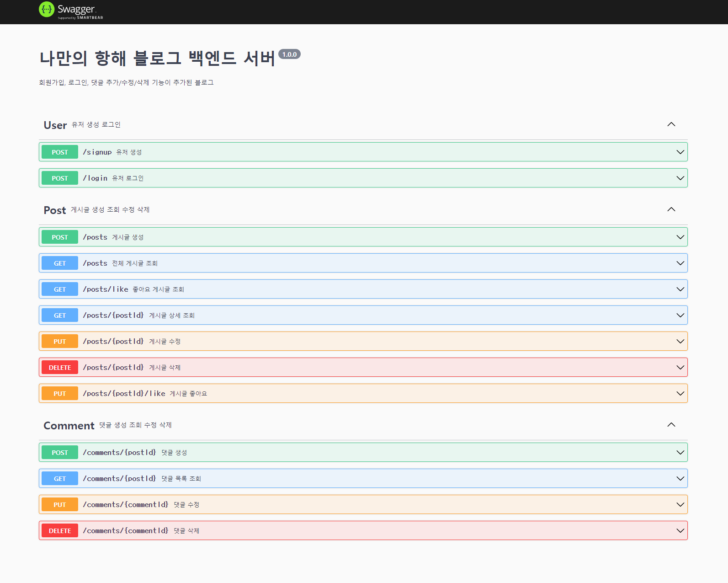Viewport: 728px width, 583px height.
Task: Click the description 회원가입, 로그인, 댓글 text
Action: point(126,82)
